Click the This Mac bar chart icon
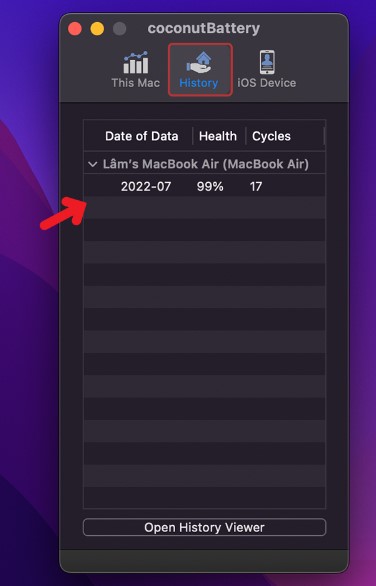The image size is (376, 586). [136, 62]
